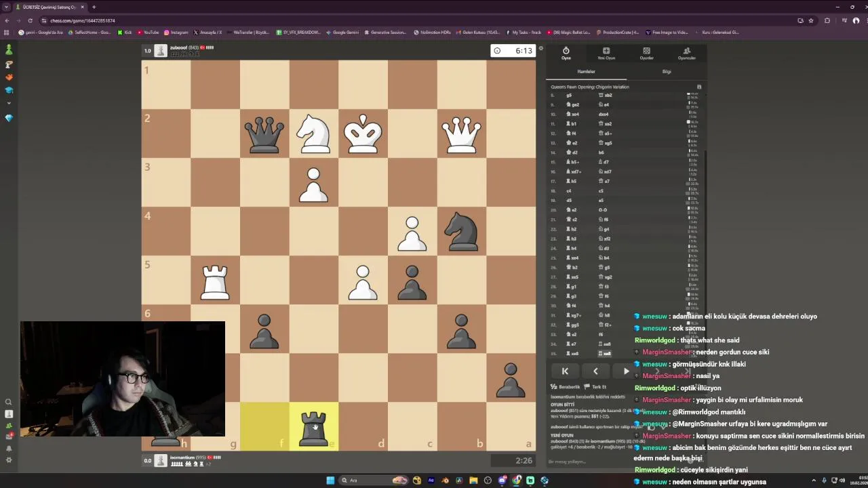Select the white queen on b2

click(462, 134)
